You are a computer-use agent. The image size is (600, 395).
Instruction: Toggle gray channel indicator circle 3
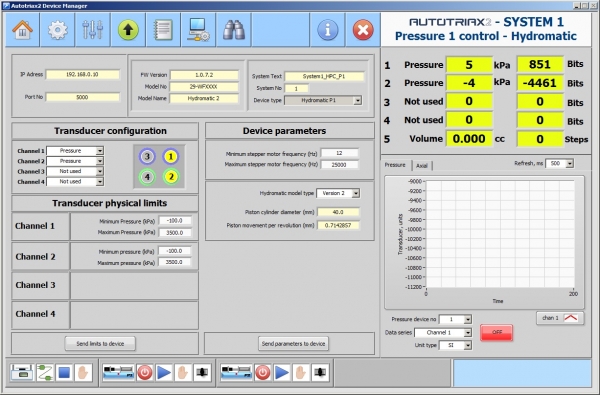coord(147,156)
